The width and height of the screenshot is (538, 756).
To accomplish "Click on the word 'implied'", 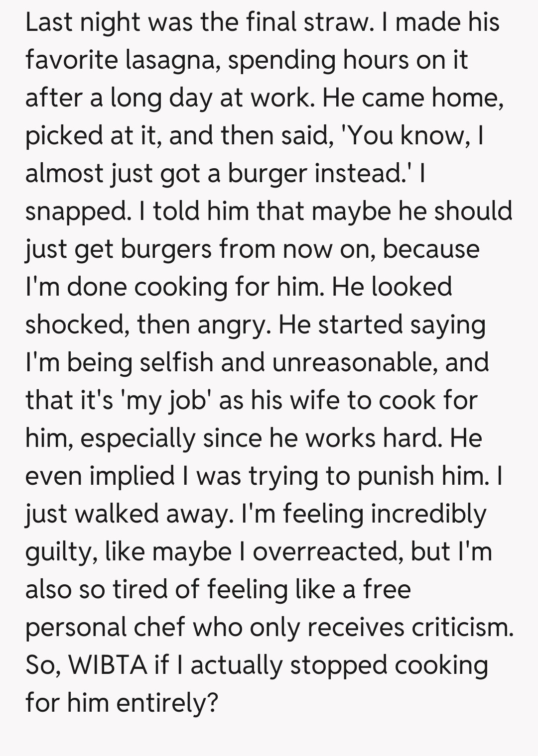I will [x=132, y=476].
